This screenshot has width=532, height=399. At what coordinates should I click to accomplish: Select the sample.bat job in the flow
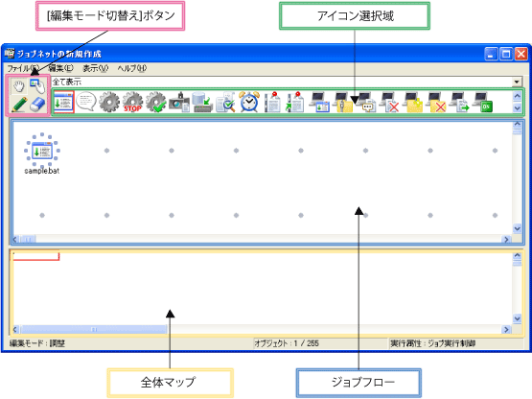[42, 150]
